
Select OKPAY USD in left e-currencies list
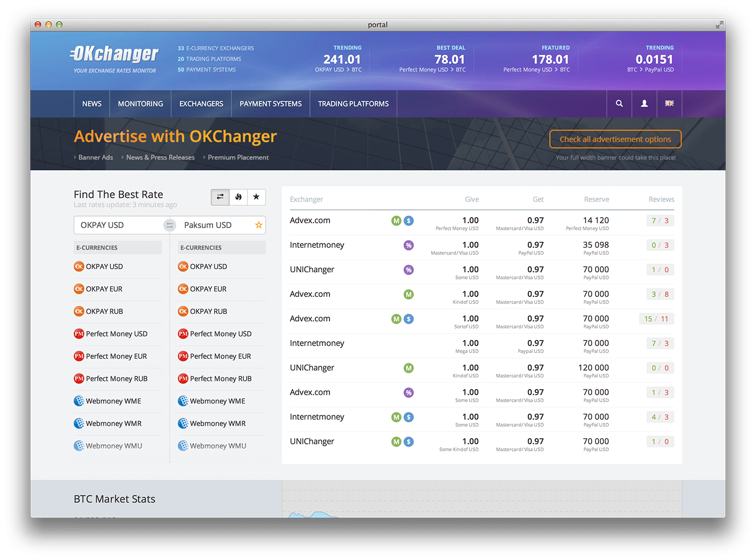coord(117,266)
